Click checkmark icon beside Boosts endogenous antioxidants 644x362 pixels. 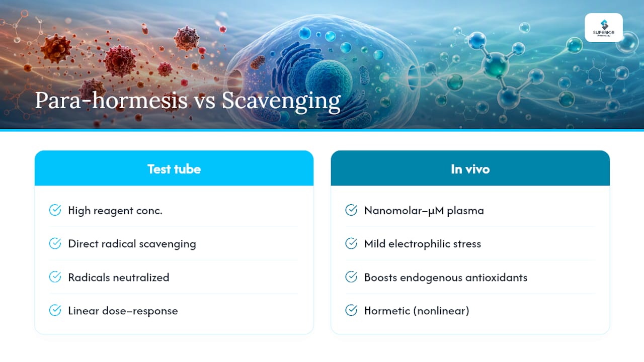tap(351, 277)
